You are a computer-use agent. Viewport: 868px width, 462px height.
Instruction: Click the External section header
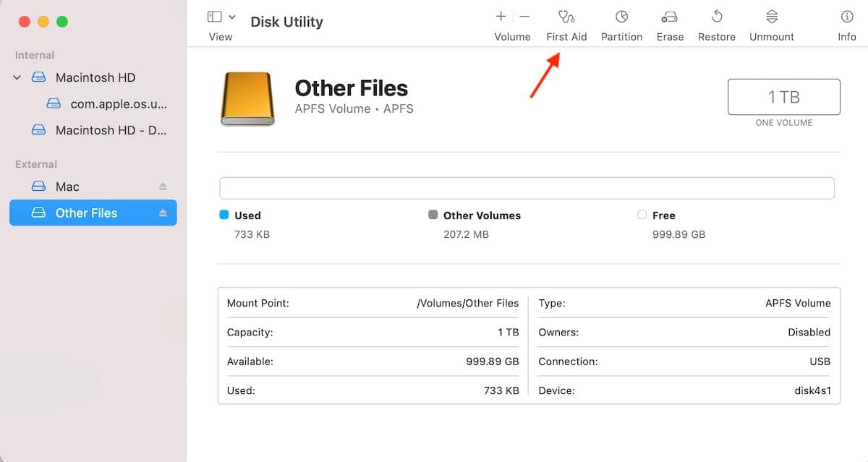pyautogui.click(x=36, y=164)
